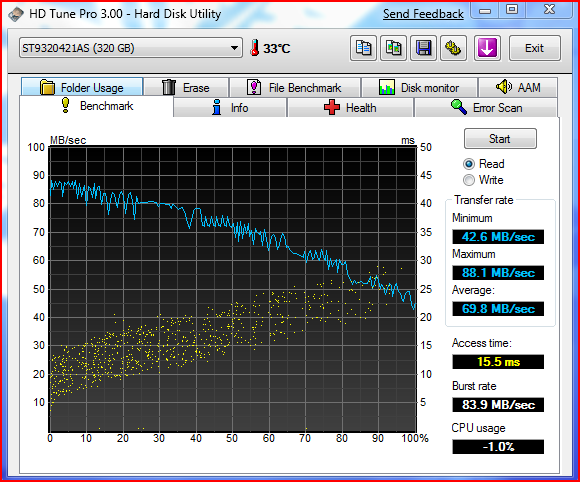
Task: Click the Send Feedback link
Action: [x=423, y=14]
